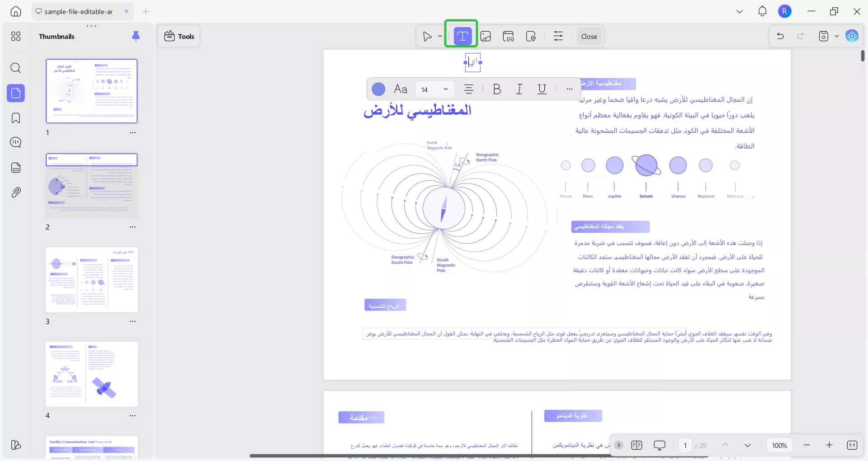This screenshot has height=461, width=868.
Task: Expand the selection tool's dropdown arrow
Action: click(x=439, y=36)
